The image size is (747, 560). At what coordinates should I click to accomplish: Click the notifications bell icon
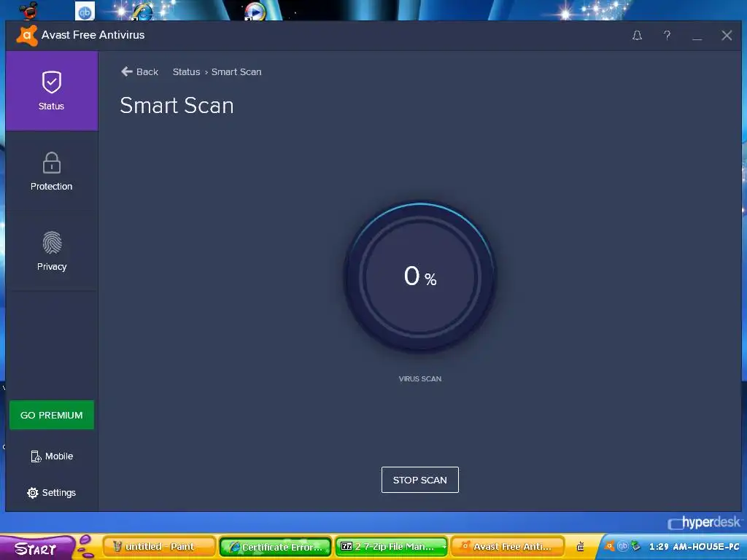(637, 35)
